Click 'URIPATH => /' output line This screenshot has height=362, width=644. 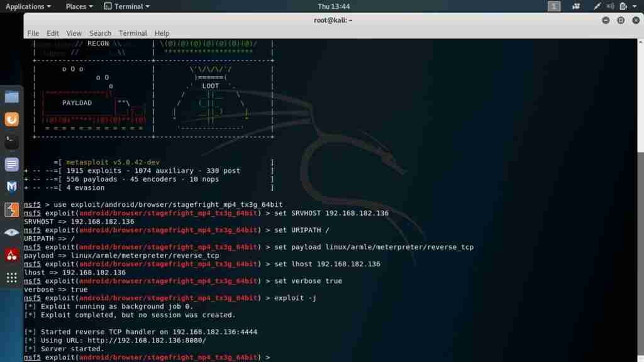(x=49, y=238)
